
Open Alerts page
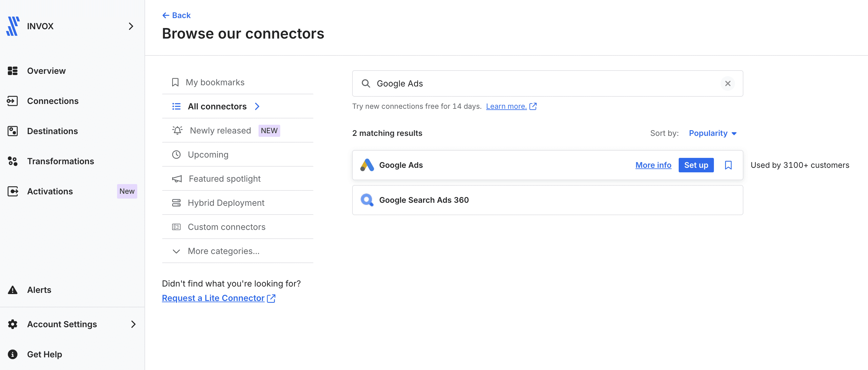tap(39, 290)
